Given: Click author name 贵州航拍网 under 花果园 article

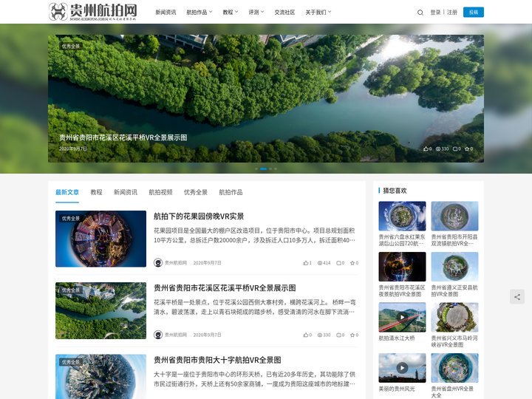Looking at the screenshot, I should click(x=176, y=263).
